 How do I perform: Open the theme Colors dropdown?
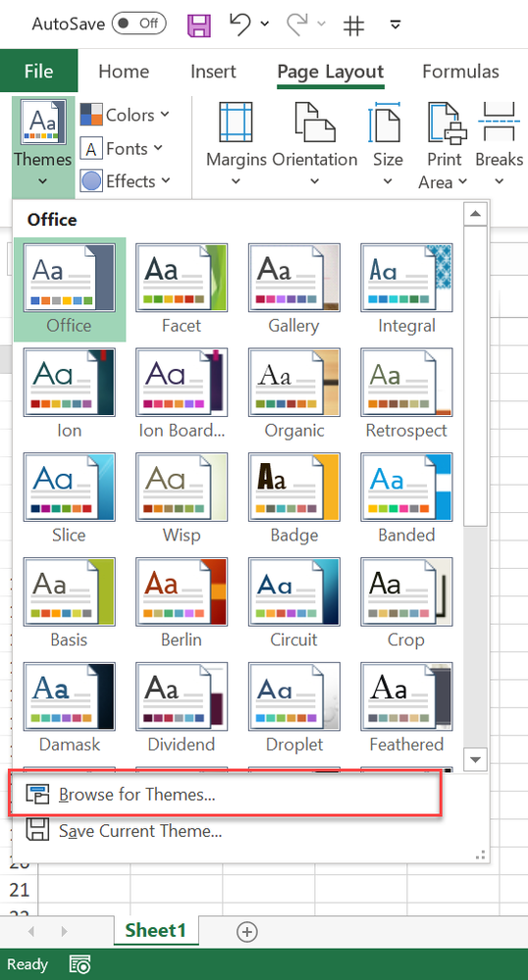125,115
